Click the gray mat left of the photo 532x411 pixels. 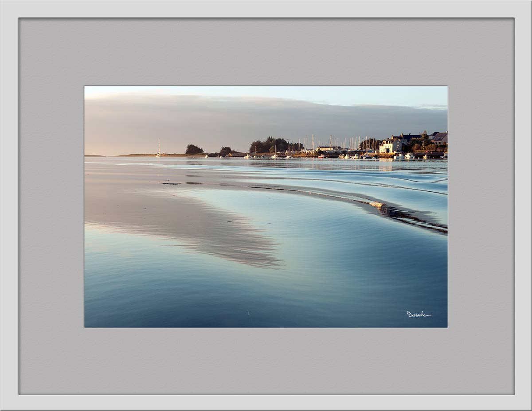(x=51, y=206)
